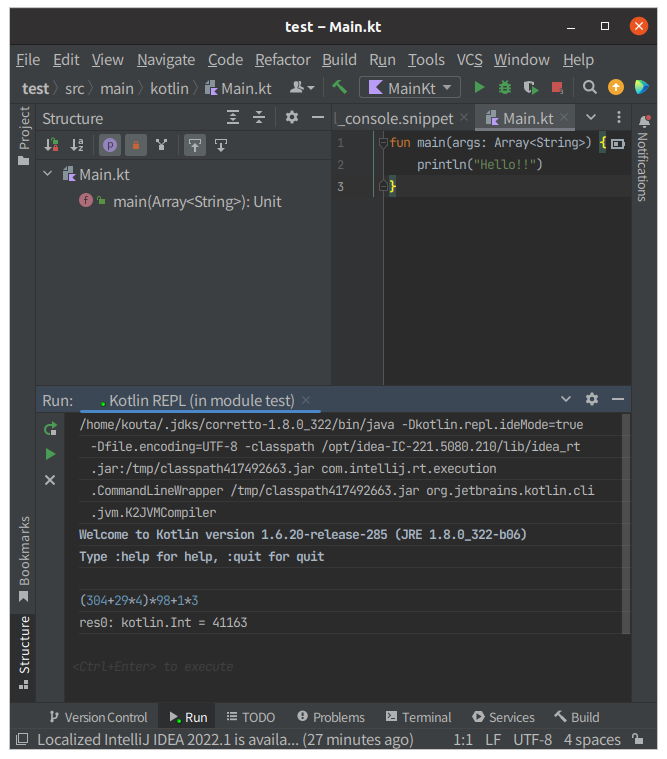The image size is (667, 759).
Task: Stop the running process with red square
Action: point(557,88)
